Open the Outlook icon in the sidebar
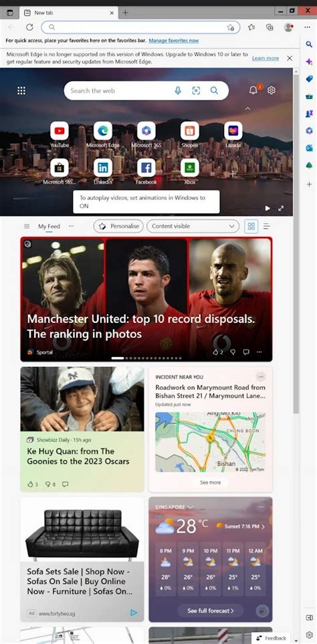The image size is (317, 644). click(309, 148)
